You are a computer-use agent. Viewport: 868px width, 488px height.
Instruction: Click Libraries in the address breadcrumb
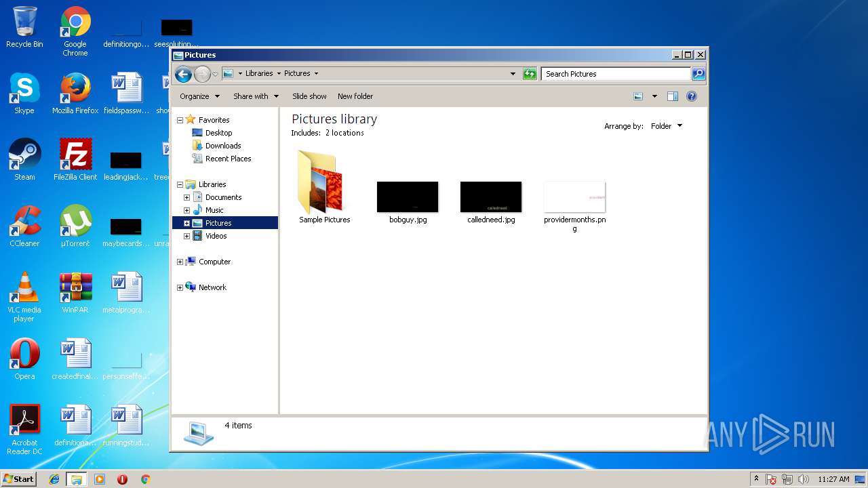click(259, 73)
